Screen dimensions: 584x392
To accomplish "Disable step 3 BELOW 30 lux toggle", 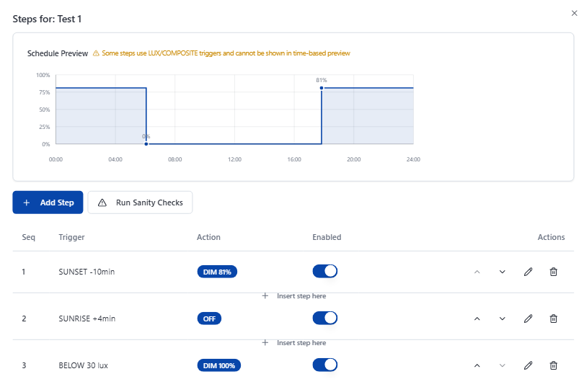I will point(325,365).
